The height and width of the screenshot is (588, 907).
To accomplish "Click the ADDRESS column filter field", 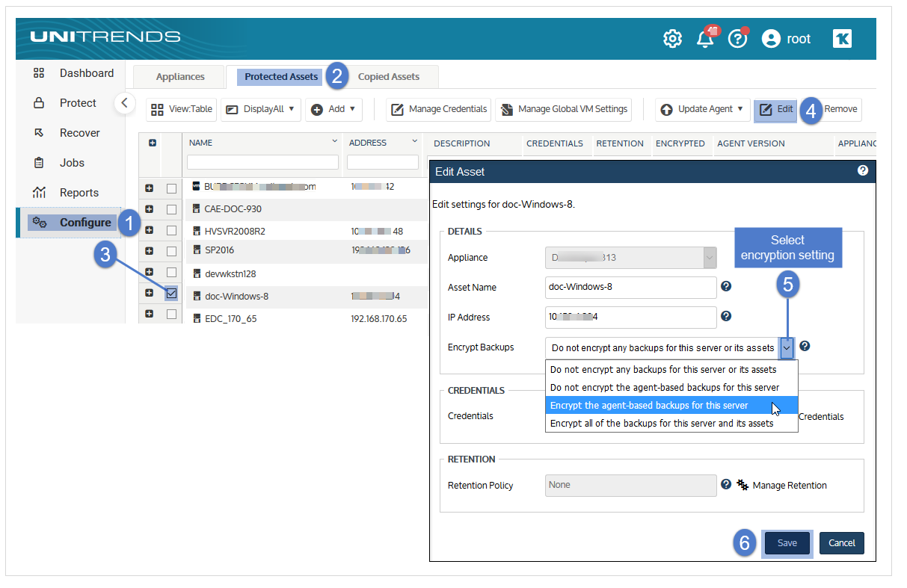I will pyautogui.click(x=383, y=162).
